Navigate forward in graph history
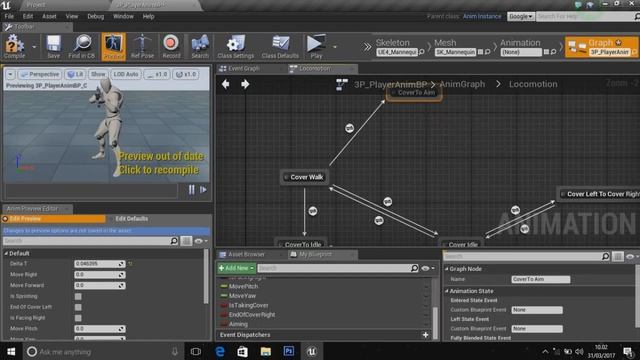This screenshot has width=640, height=360. pyautogui.click(x=245, y=84)
